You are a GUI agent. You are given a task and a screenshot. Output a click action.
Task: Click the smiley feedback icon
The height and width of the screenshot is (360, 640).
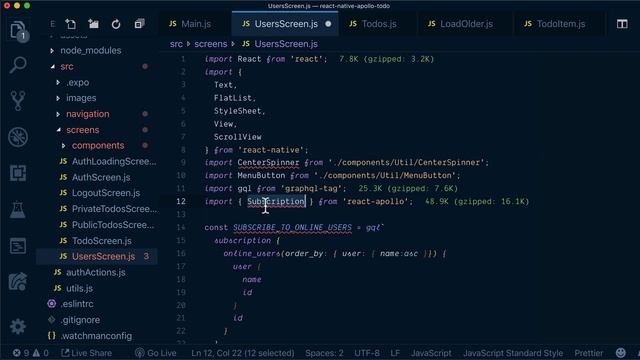[620, 353]
